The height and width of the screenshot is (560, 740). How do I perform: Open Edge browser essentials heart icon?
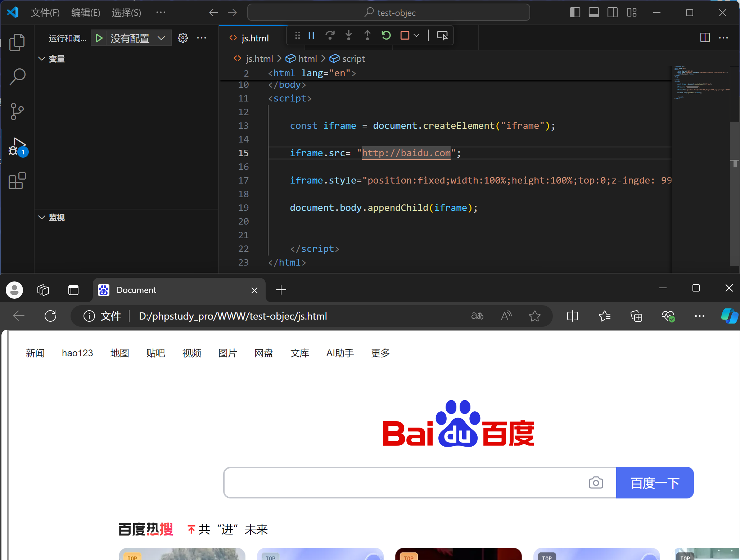[668, 316]
